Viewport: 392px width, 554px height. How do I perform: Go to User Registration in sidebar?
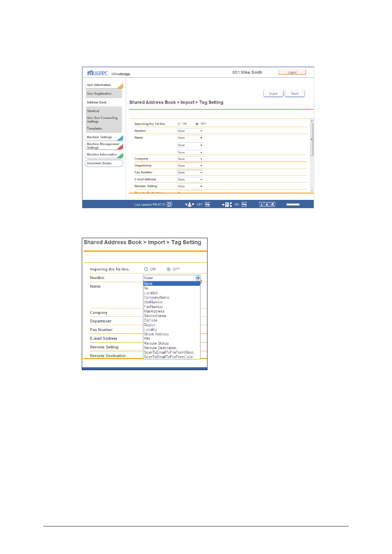[104, 94]
